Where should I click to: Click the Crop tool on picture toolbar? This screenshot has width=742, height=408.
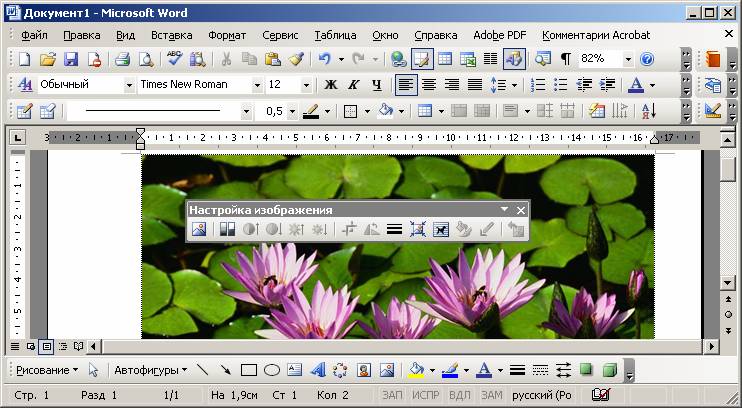[349, 229]
